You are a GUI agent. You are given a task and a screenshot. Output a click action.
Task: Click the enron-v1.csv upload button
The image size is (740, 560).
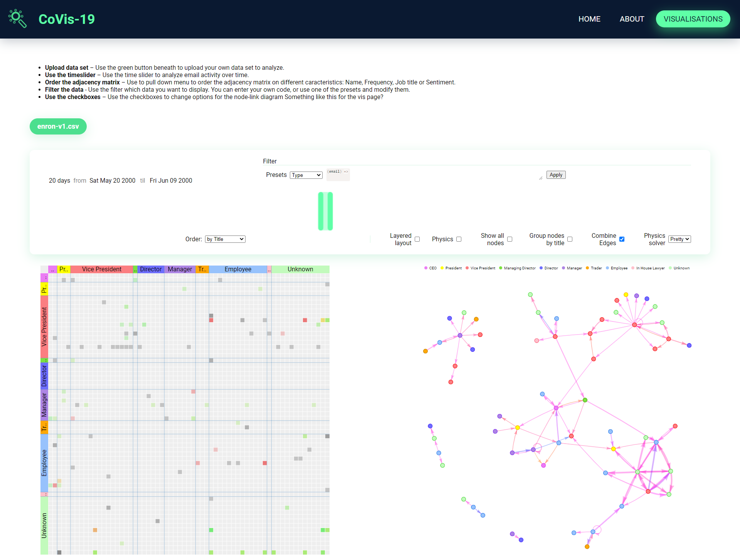58,126
